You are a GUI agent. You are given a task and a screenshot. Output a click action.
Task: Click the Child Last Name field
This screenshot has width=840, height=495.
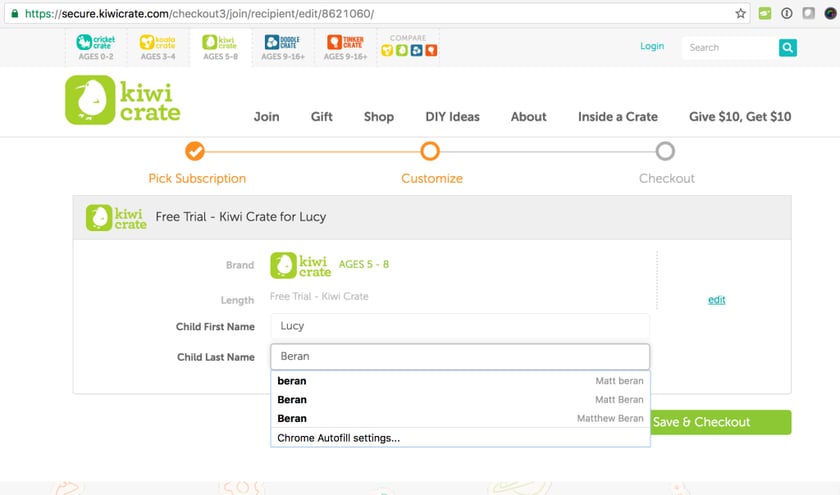460,357
